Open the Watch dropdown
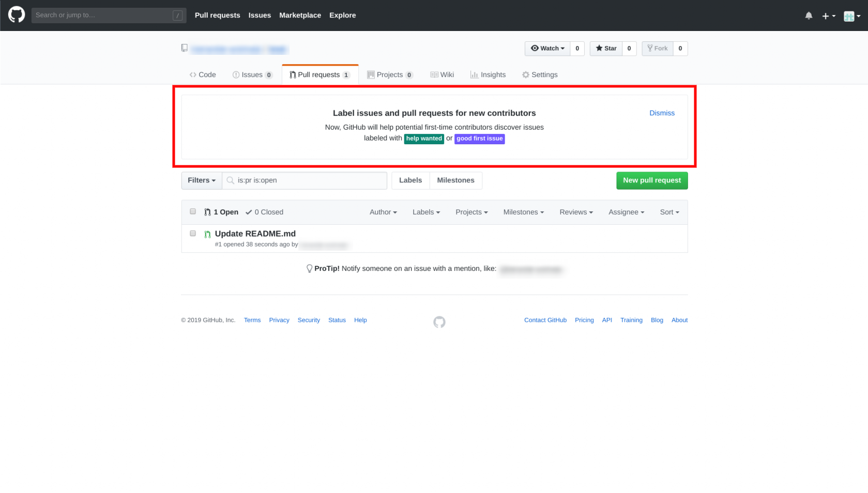This screenshot has width=868, height=493. pos(547,49)
